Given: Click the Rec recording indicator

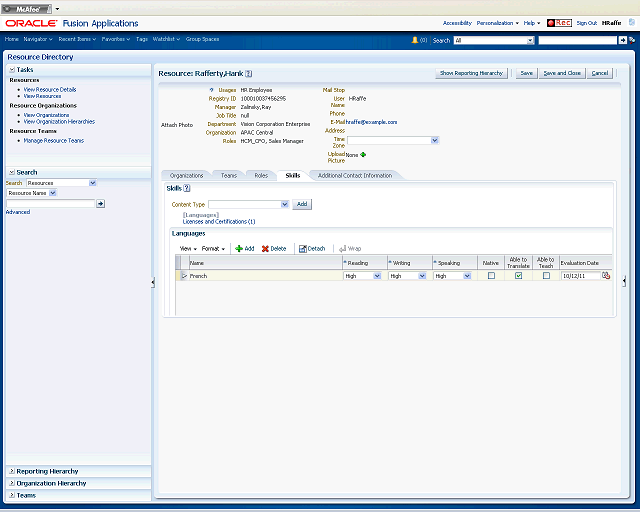Looking at the screenshot, I should 559,23.
